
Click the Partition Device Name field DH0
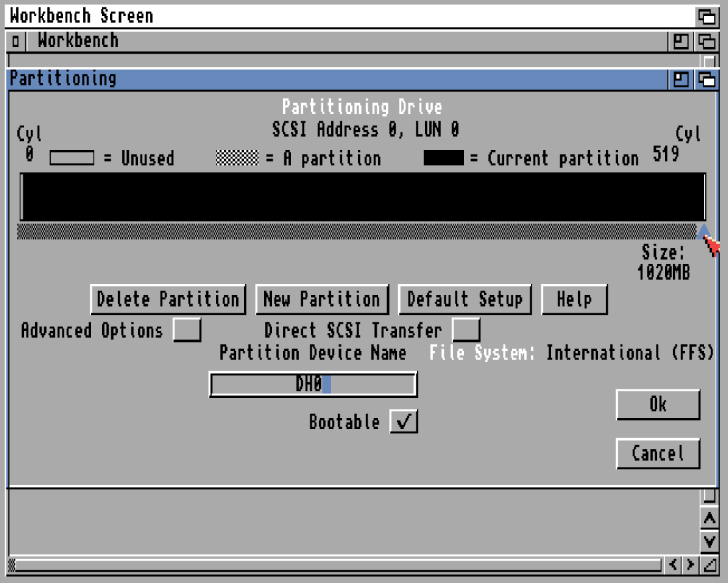(x=313, y=384)
